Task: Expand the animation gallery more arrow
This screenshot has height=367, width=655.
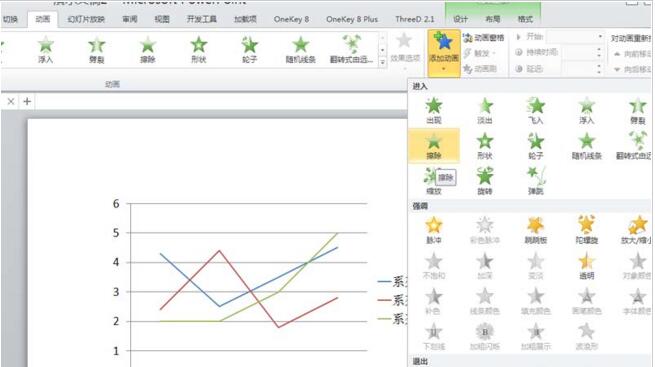Action: (383, 63)
